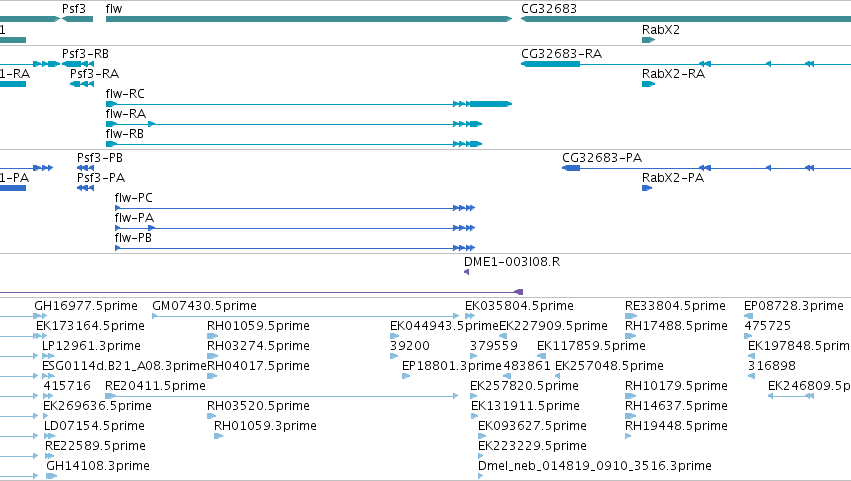Click the flw-RA transcript label

(x=126, y=114)
